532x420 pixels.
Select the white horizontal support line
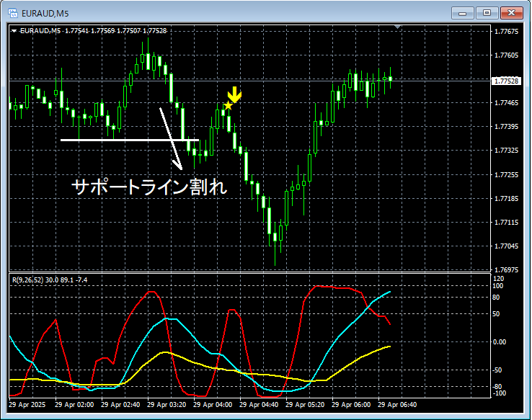[x=130, y=140]
